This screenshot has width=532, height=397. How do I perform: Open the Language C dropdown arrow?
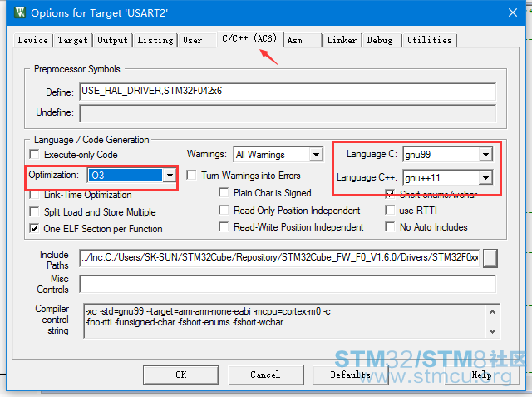(485, 155)
